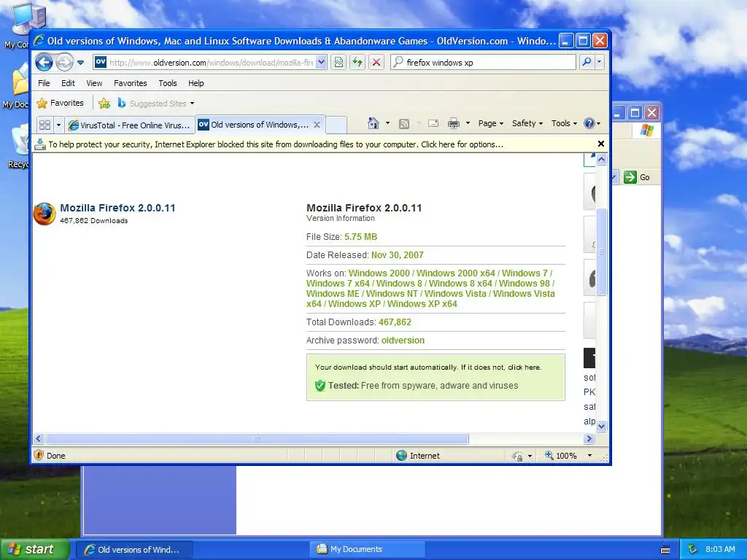
Task: Click the vertical scrollbar thumb
Action: pos(601,252)
